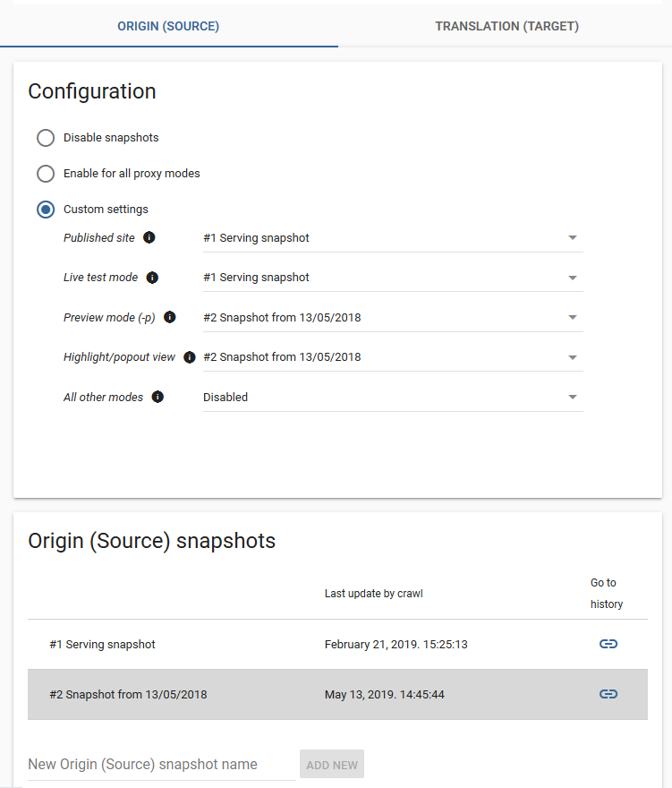The image size is (672, 788).
Task: Open info icon next to All other modes
Action: coord(157,397)
